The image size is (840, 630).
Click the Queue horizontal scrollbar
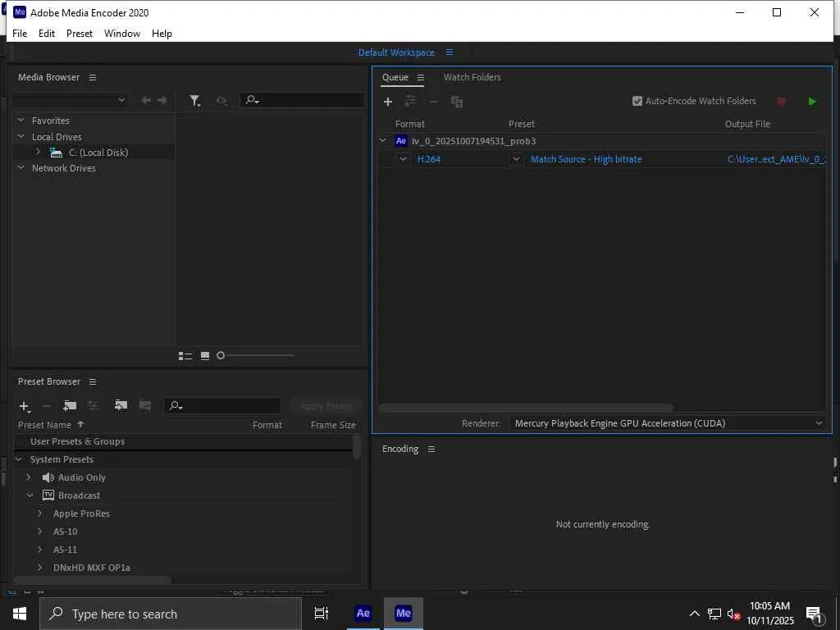click(526, 408)
